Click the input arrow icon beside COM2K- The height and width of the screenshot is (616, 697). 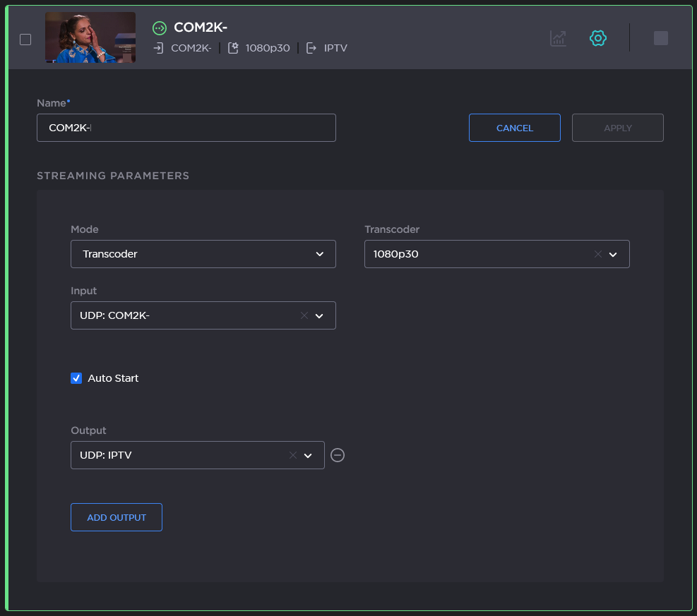[157, 48]
